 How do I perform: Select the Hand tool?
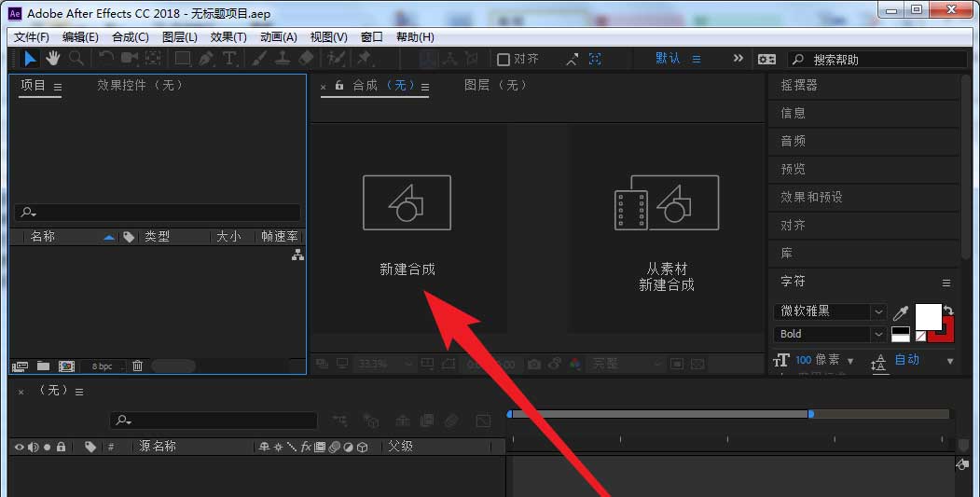point(52,59)
